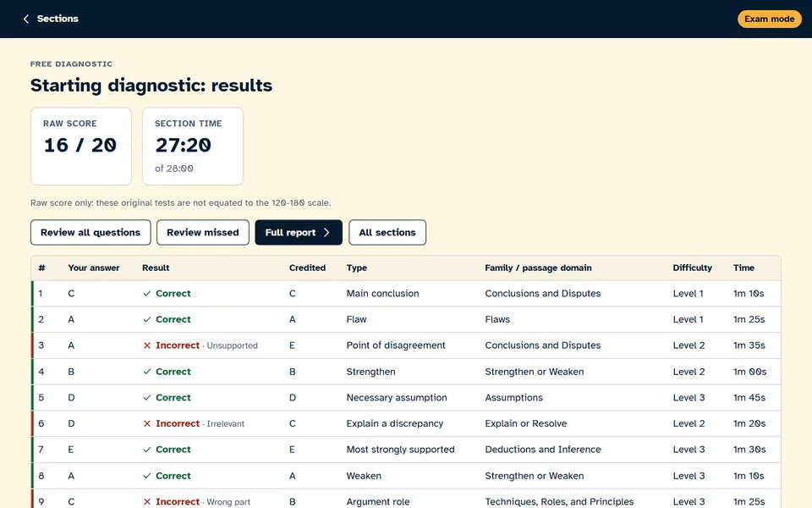
Task: Click the Raw Score 16 / 20 card
Action: 81,146
